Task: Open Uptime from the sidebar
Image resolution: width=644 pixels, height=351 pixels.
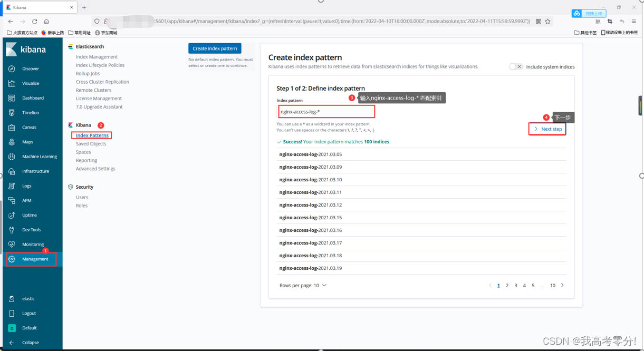Action: coord(29,215)
